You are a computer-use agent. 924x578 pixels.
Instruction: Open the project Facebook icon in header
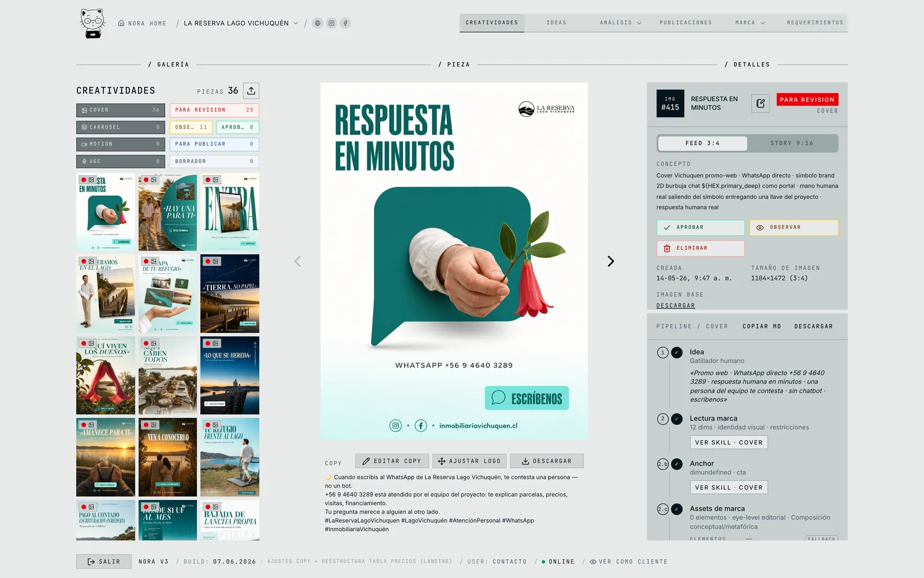click(345, 23)
